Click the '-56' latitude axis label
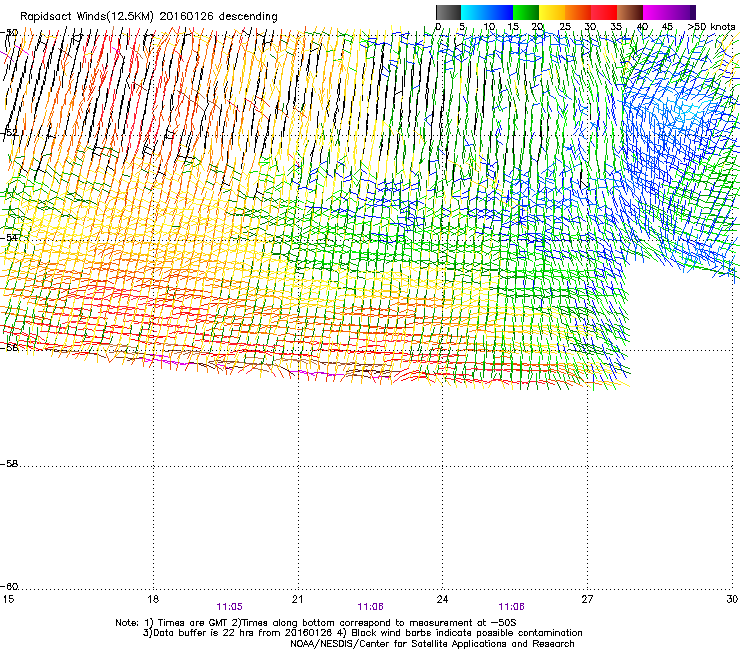The width and height of the screenshot is (740, 650). point(9,347)
